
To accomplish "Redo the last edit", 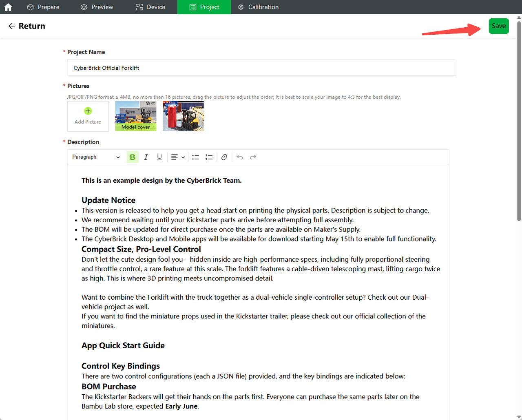I will point(253,157).
